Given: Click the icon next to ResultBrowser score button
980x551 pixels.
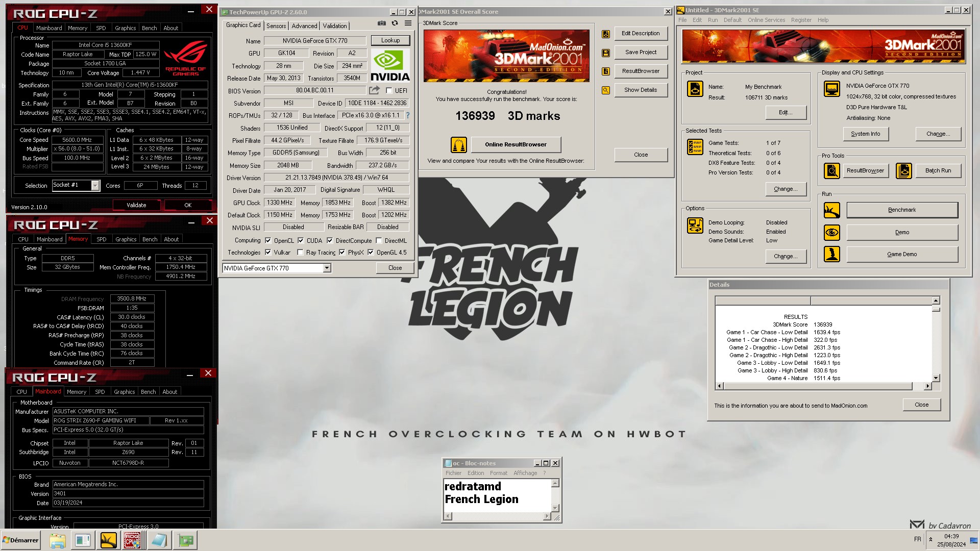Looking at the screenshot, I should tap(606, 71).
